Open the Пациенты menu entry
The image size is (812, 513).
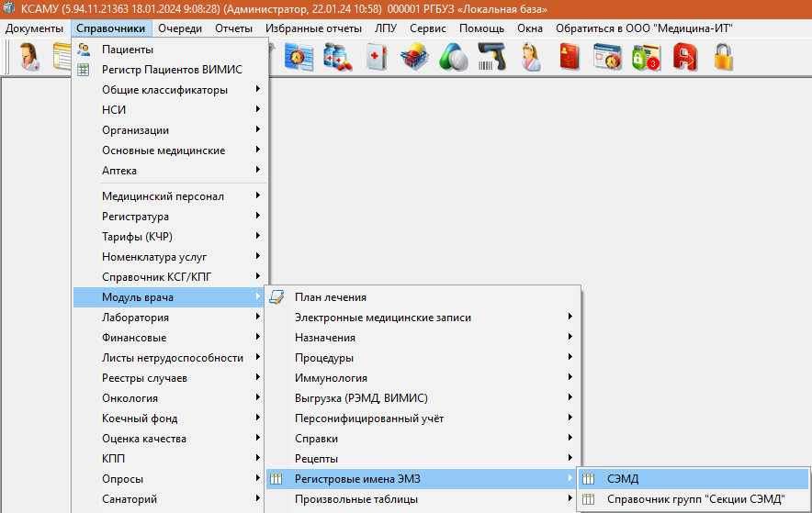(x=128, y=50)
